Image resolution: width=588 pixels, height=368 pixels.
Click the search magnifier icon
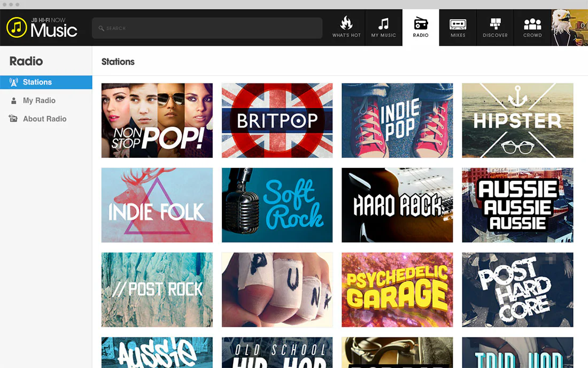click(x=101, y=28)
